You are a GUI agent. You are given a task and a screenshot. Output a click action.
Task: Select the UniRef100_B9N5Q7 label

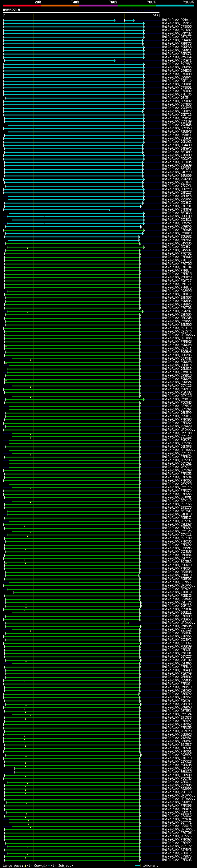[x=177, y=298]
